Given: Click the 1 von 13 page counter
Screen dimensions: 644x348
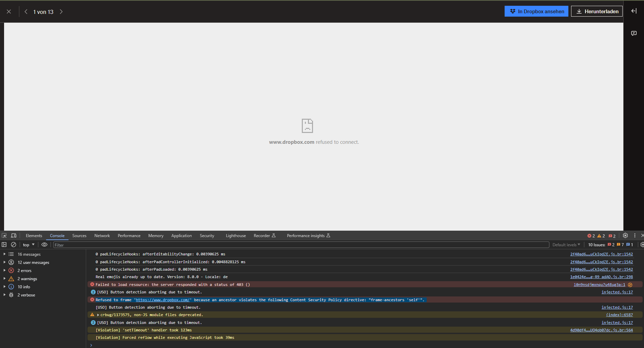Looking at the screenshot, I should pyautogui.click(x=43, y=12).
